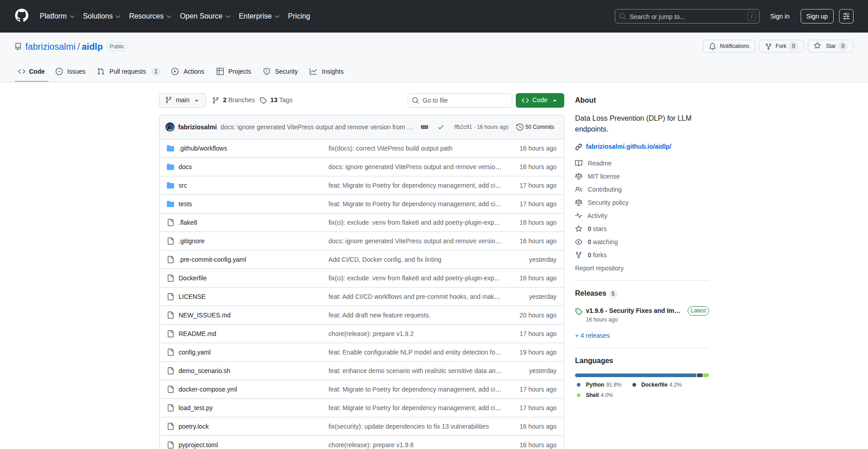868x449 pixels.
Task: Click the + 4 releases link
Action: [x=592, y=336]
